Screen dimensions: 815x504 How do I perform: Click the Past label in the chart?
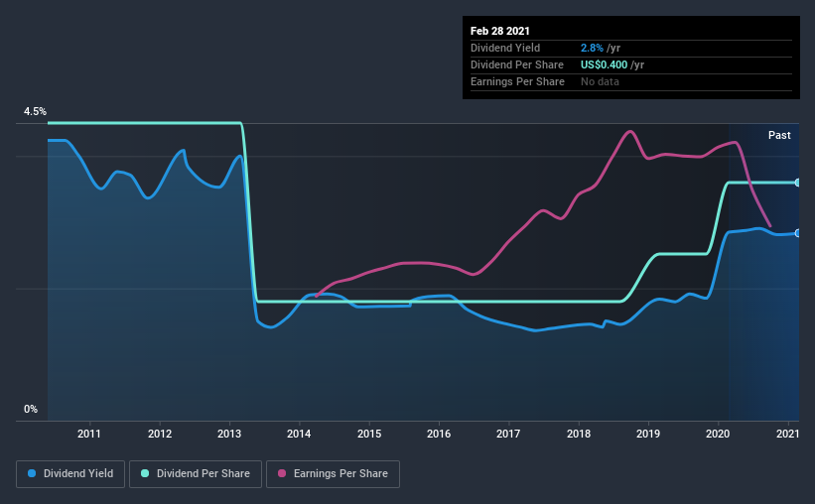click(779, 135)
